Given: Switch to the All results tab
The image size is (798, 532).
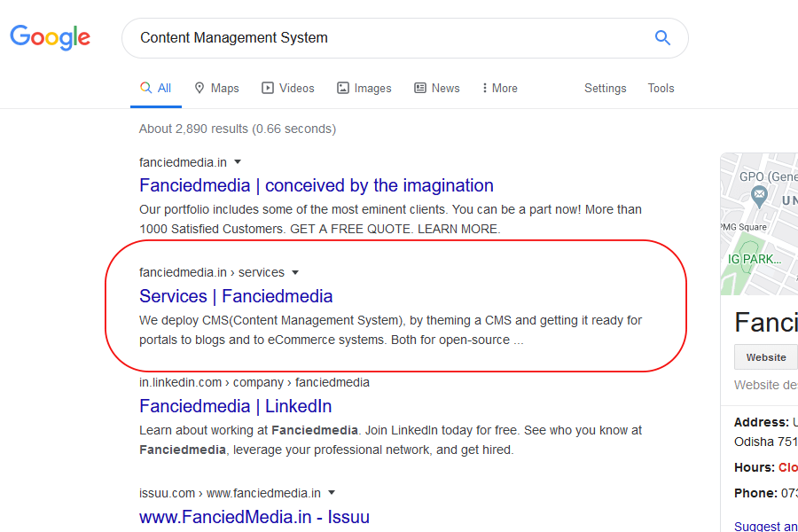Looking at the screenshot, I should [156, 89].
